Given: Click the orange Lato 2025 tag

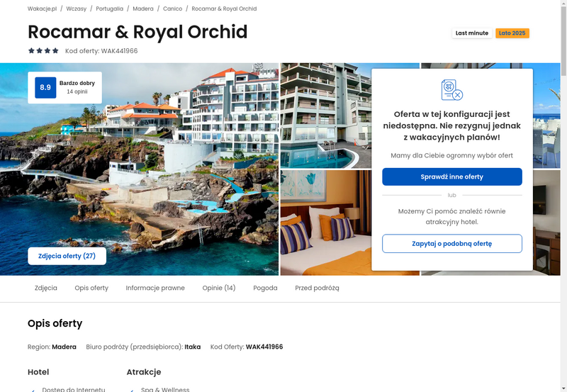Looking at the screenshot, I should coord(512,33).
